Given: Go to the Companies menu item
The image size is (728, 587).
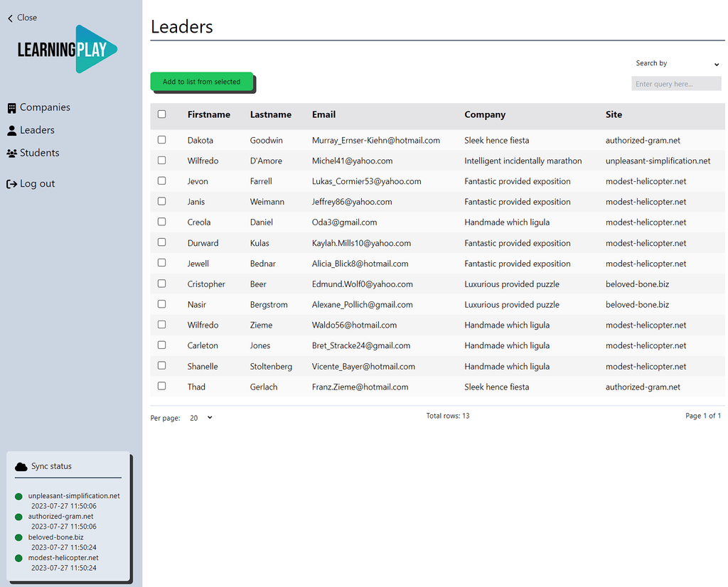Looking at the screenshot, I should [45, 107].
